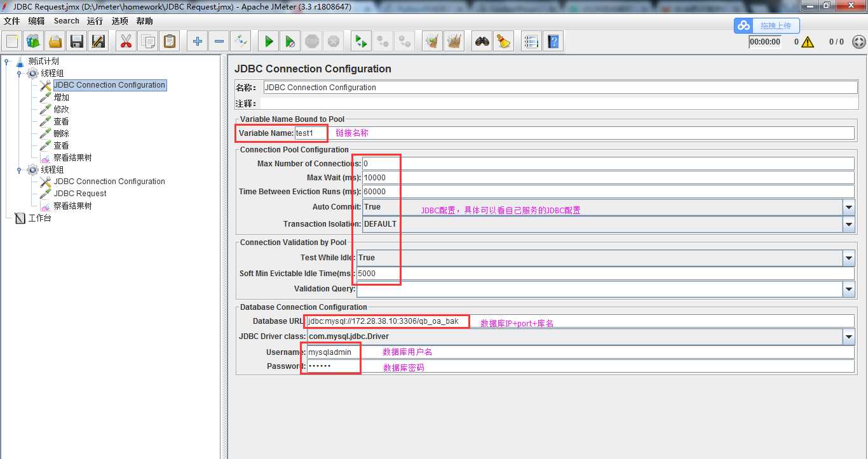Click the 拖拽上传 upload button
Viewport: 868px width, 459px height.
767,25
